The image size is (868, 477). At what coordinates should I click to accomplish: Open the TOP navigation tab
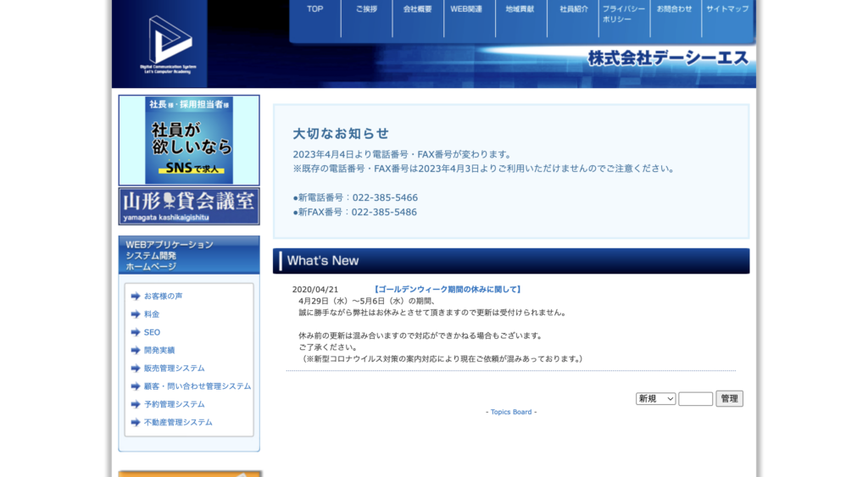point(315,10)
